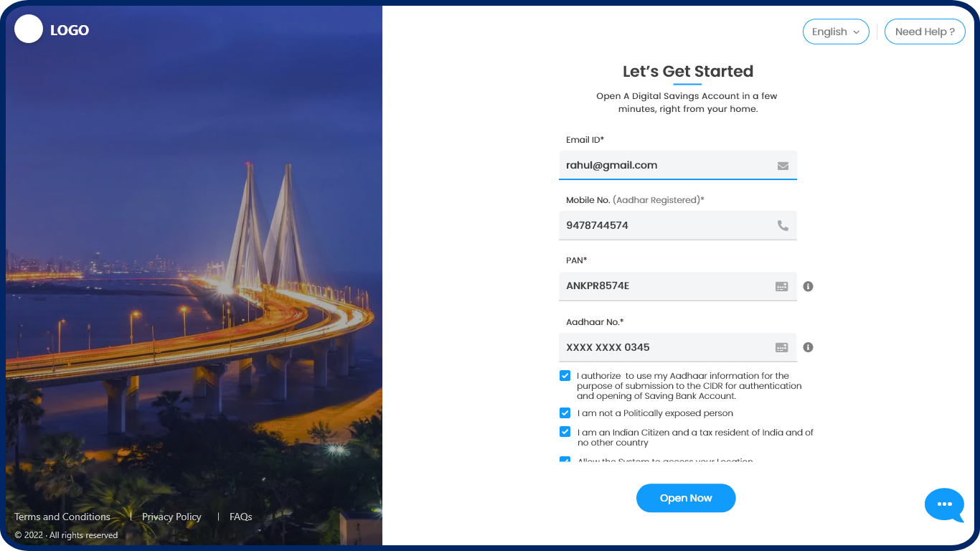Viewport: 980px width, 551px height.
Task: Click the circular logo icon
Action: [x=29, y=29]
